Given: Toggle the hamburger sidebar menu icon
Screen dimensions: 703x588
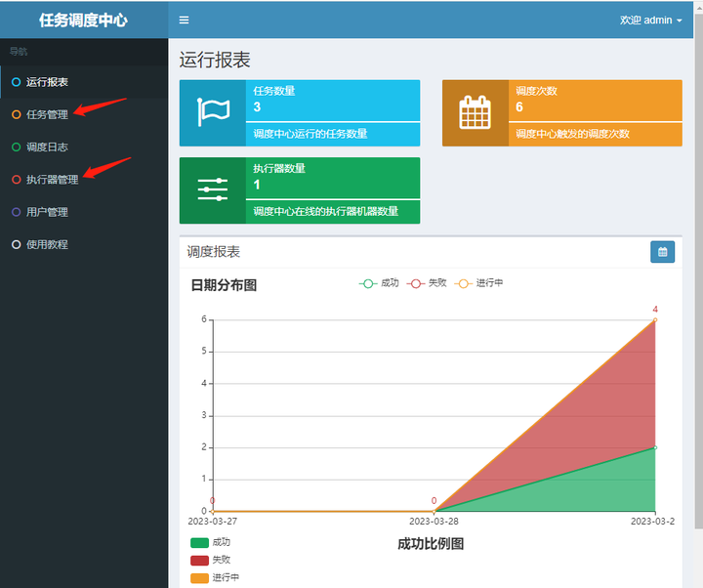Looking at the screenshot, I should [x=184, y=21].
